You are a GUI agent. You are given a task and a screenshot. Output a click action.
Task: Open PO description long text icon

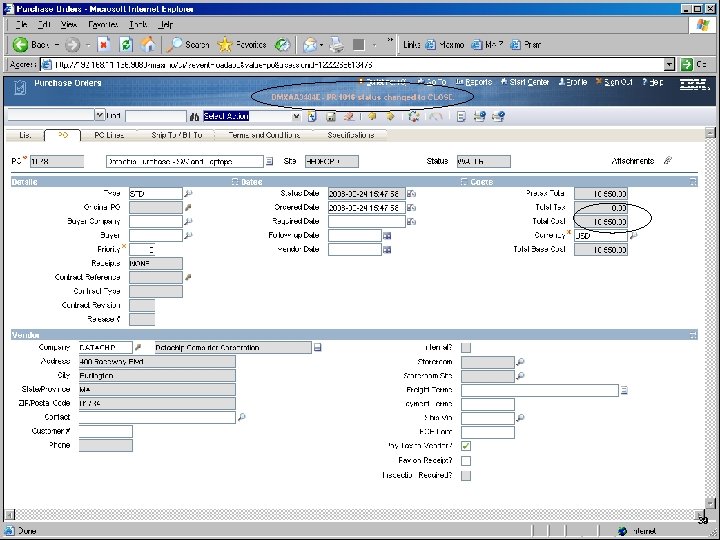(270, 161)
